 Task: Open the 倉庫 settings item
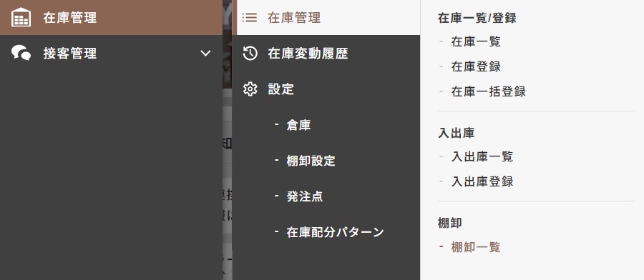click(298, 125)
